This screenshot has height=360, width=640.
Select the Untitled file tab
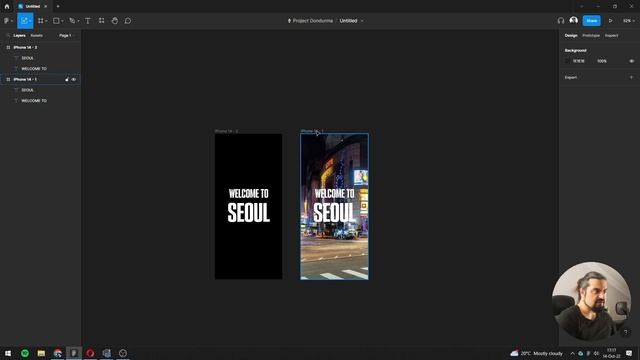click(32, 7)
